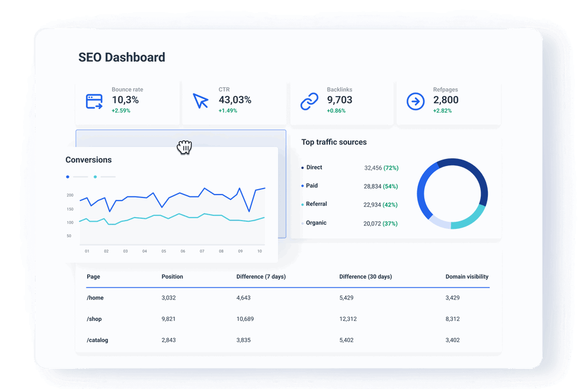Image resolution: width=588 pixels, height=389 pixels.
Task: Open the /shop page link
Action: pos(94,318)
